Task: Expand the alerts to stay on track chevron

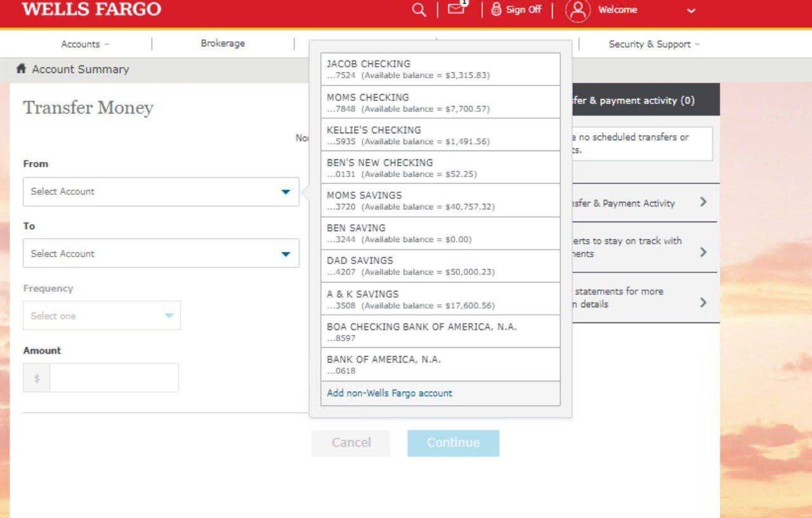Action: (x=703, y=252)
